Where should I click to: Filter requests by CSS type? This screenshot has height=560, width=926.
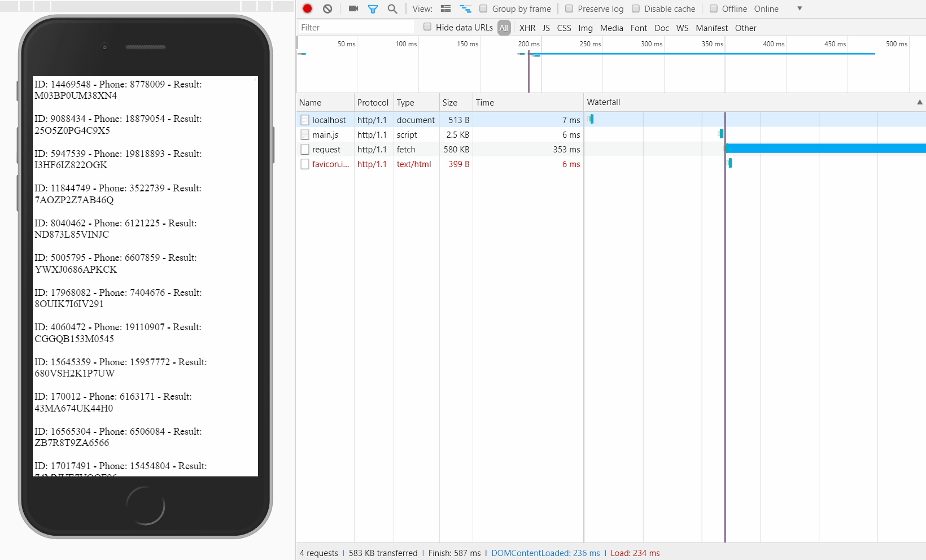tap(564, 28)
